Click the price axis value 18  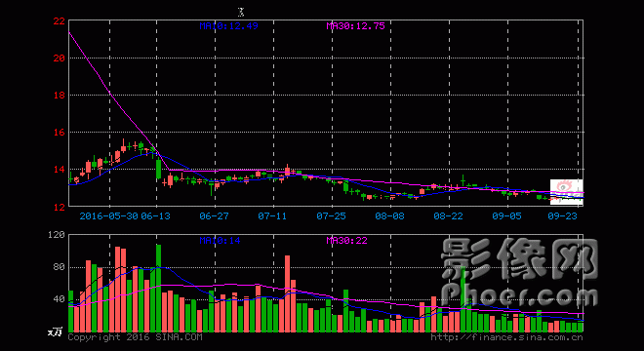click(60, 96)
